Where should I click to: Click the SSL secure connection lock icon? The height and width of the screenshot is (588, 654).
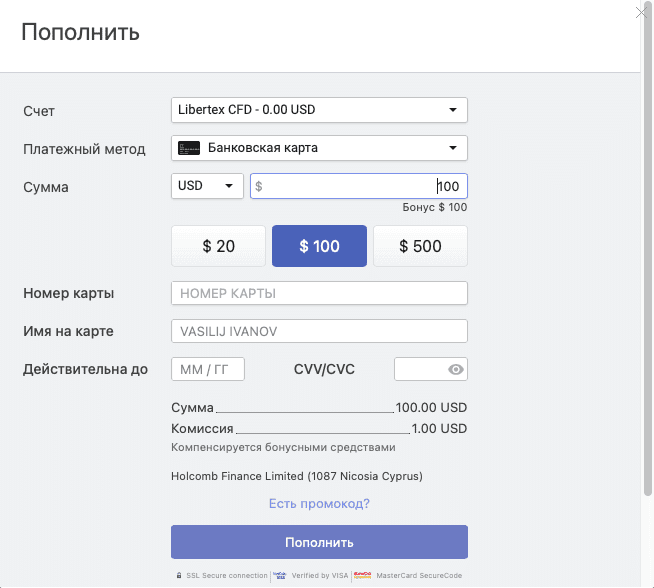[179, 575]
